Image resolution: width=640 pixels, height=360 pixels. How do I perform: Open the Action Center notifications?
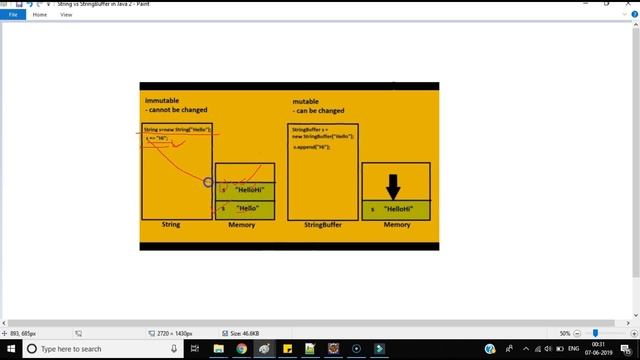pos(626,349)
